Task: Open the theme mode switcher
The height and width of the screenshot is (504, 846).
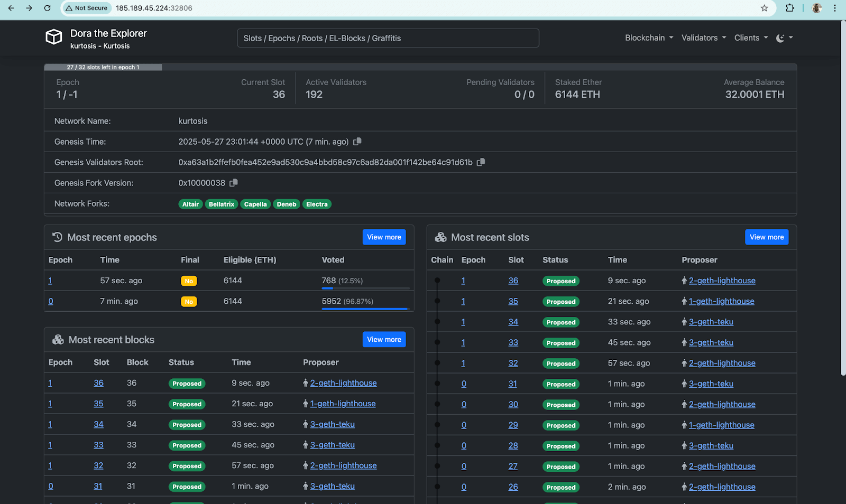Action: pyautogui.click(x=784, y=38)
